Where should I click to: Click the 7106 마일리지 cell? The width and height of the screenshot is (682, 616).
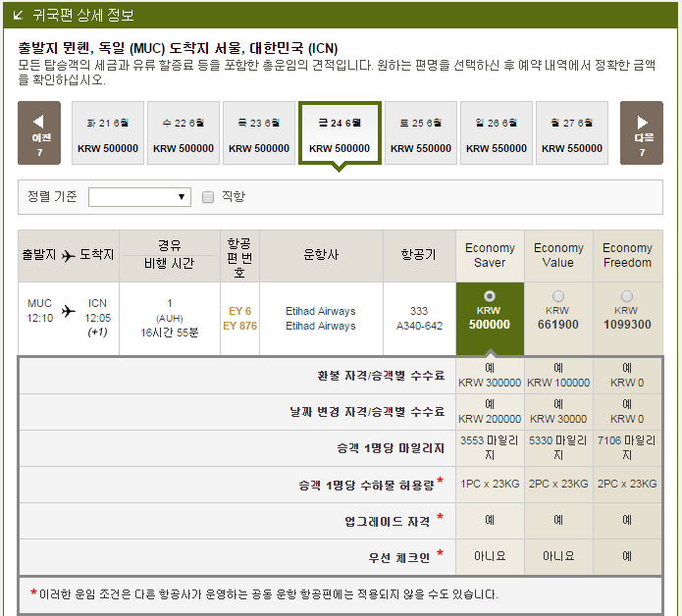(627, 447)
